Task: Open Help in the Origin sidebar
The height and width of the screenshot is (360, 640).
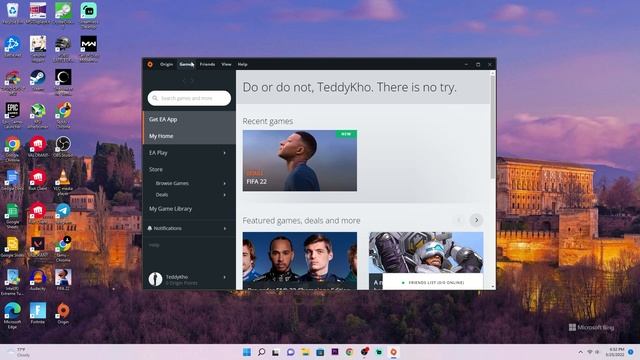Action: pyautogui.click(x=154, y=245)
